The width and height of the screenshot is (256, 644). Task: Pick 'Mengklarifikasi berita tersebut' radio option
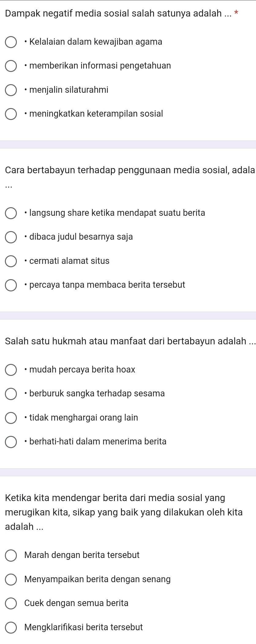(11, 627)
